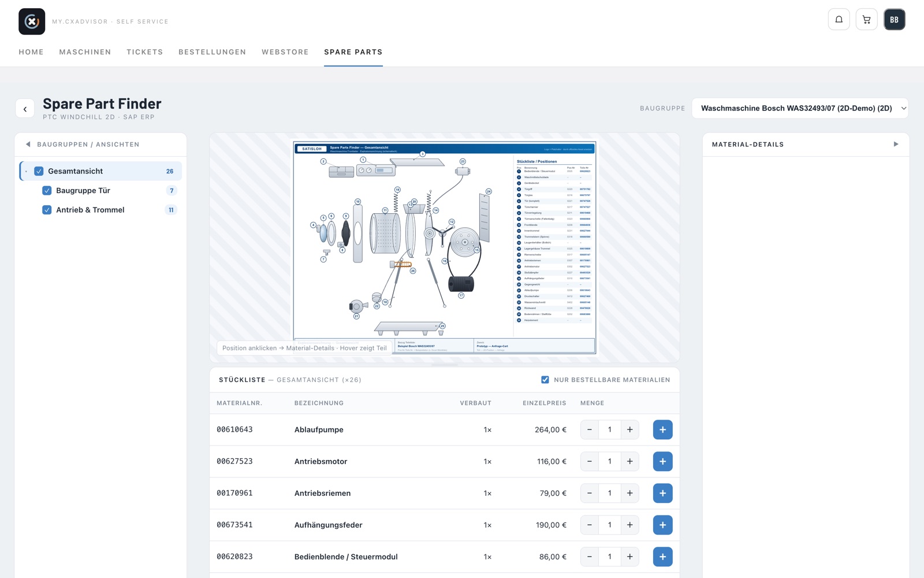
Task: Decrease quantity for Bedienblende / Steuermodul
Action: pos(590,557)
